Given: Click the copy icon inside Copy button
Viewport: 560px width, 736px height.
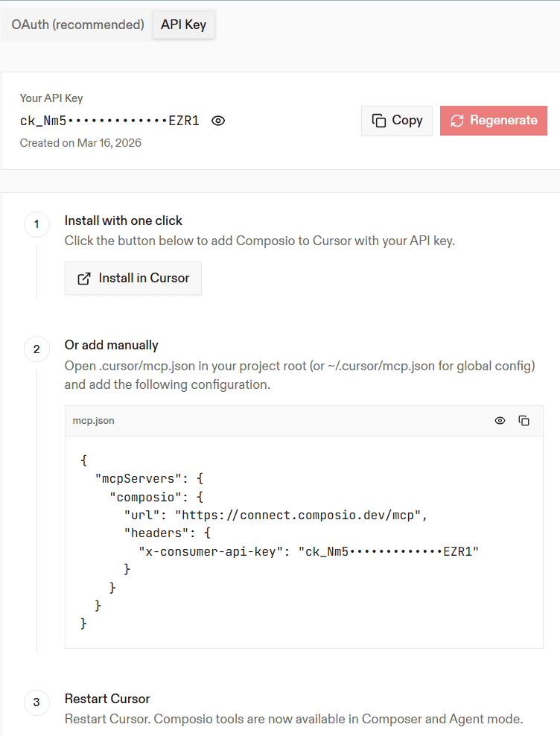Looking at the screenshot, I should (x=379, y=121).
